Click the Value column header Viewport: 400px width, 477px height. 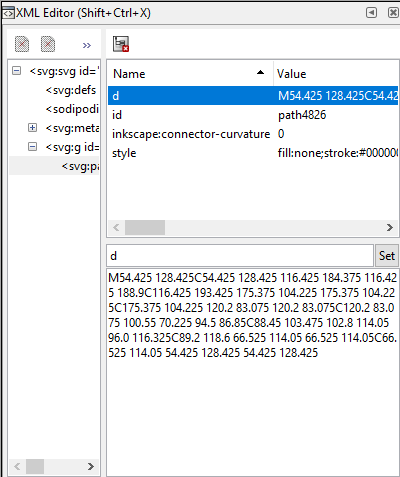pos(336,74)
